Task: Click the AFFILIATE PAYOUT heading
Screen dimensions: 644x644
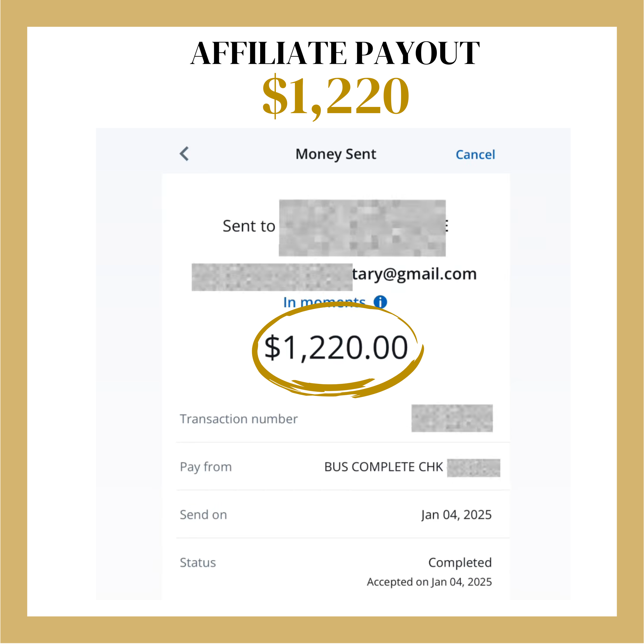Action: (335, 53)
